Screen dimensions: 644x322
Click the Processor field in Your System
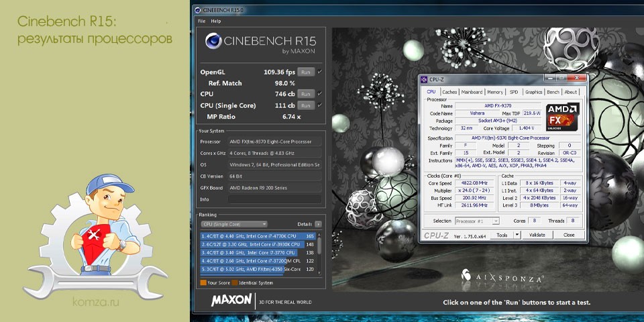pyautogui.click(x=275, y=142)
